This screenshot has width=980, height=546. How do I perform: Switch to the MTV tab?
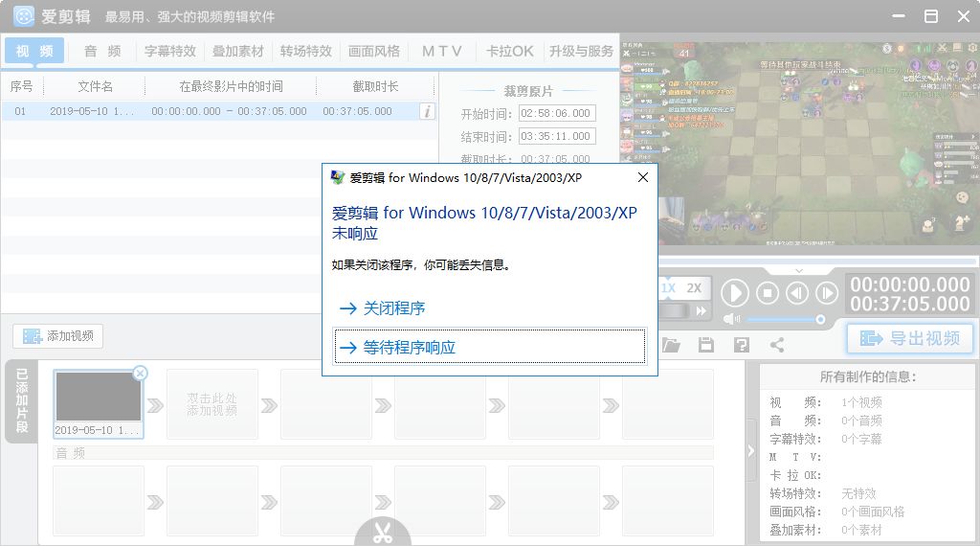pyautogui.click(x=442, y=52)
